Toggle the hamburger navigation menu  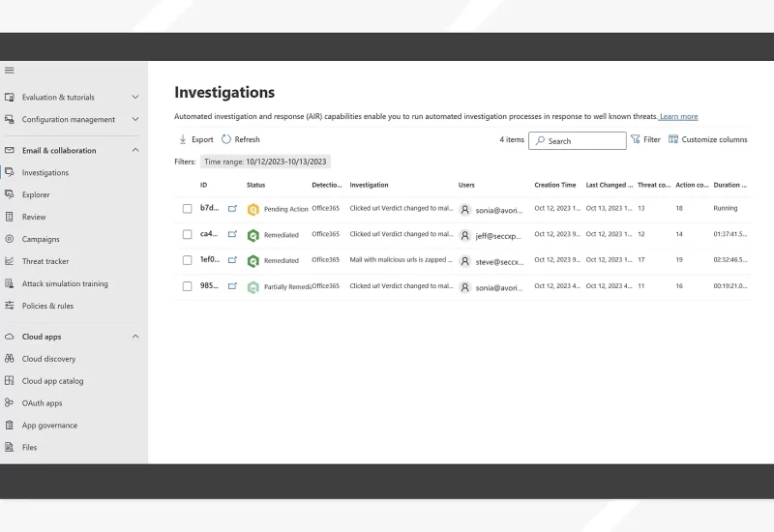point(10,70)
